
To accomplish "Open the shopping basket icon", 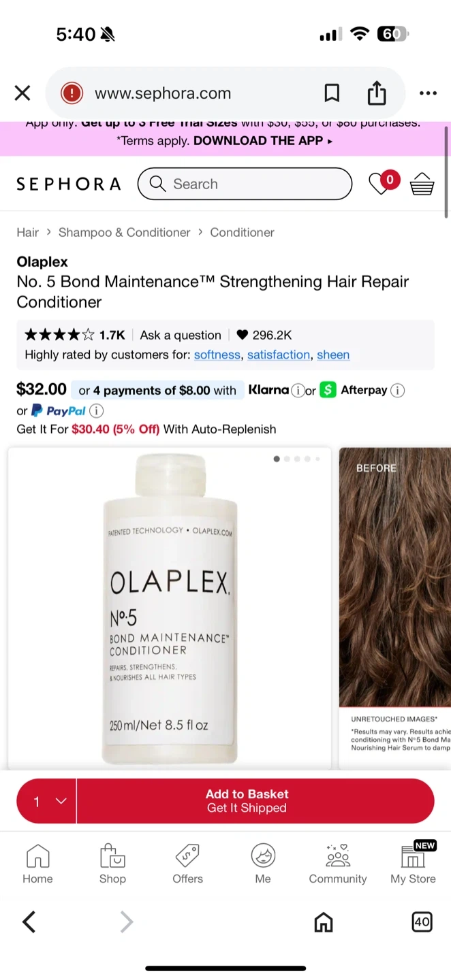I will pos(422,184).
